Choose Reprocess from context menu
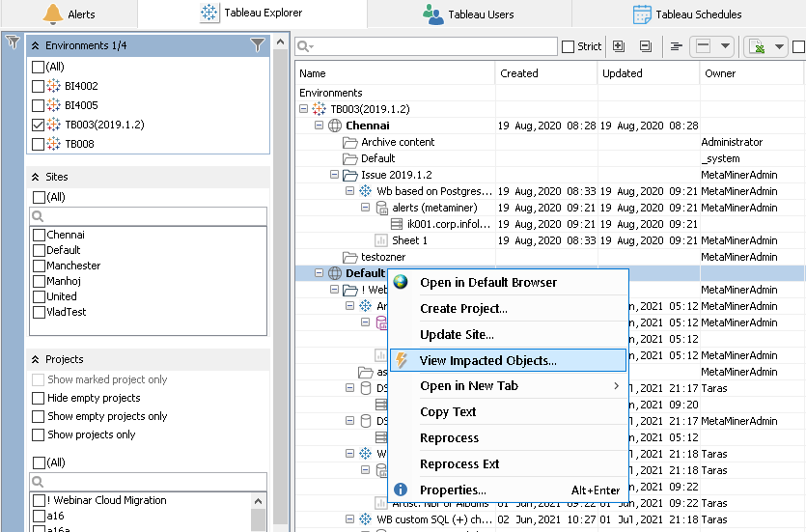Image resolution: width=806 pixels, height=532 pixels. [x=509, y=438]
